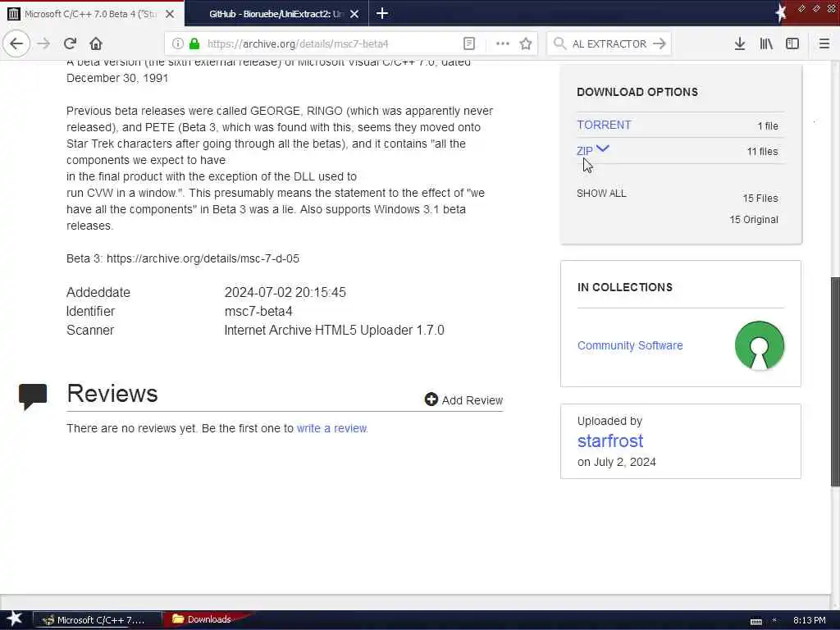The image size is (840, 630).
Task: Open the taskbar star start button
Action: [x=15, y=619]
